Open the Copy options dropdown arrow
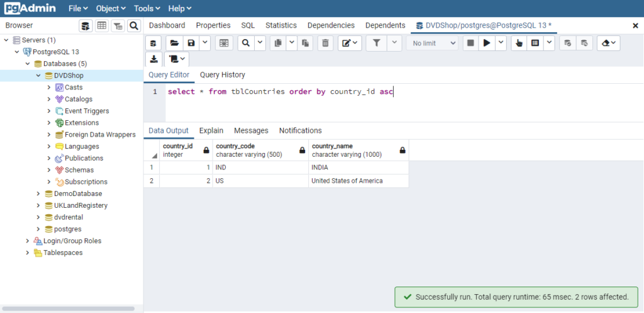The image size is (644, 313). pyautogui.click(x=292, y=43)
